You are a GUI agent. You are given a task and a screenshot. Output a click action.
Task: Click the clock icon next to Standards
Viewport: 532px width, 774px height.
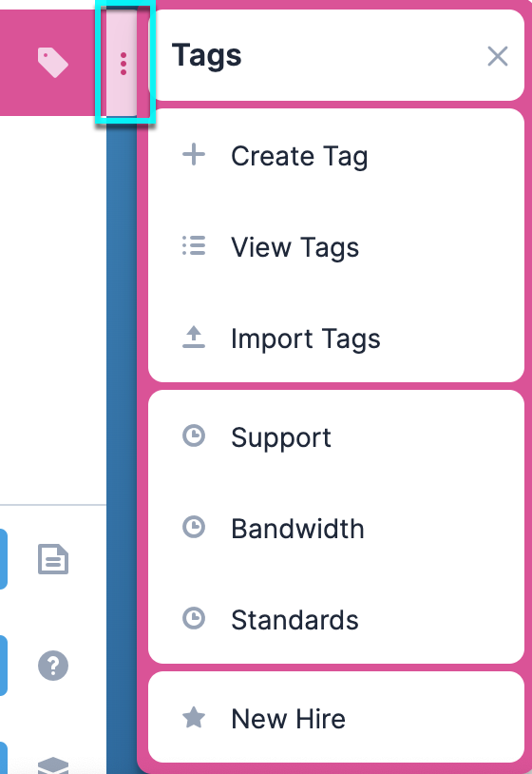pyautogui.click(x=194, y=618)
